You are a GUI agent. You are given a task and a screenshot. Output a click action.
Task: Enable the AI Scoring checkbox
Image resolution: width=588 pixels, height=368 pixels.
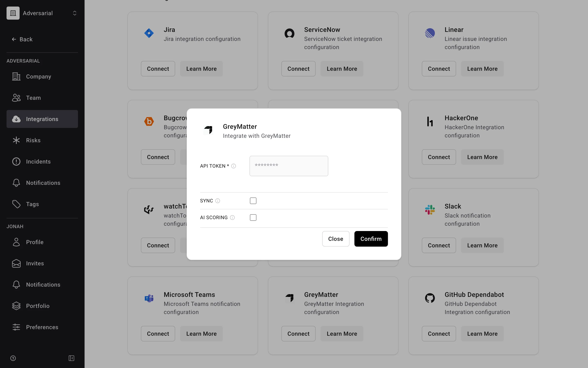[253, 218]
